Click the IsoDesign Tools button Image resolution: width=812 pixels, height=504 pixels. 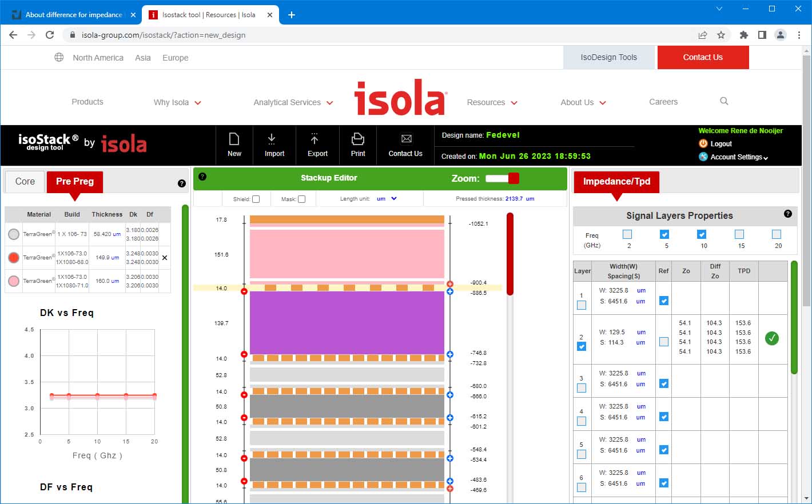click(608, 57)
